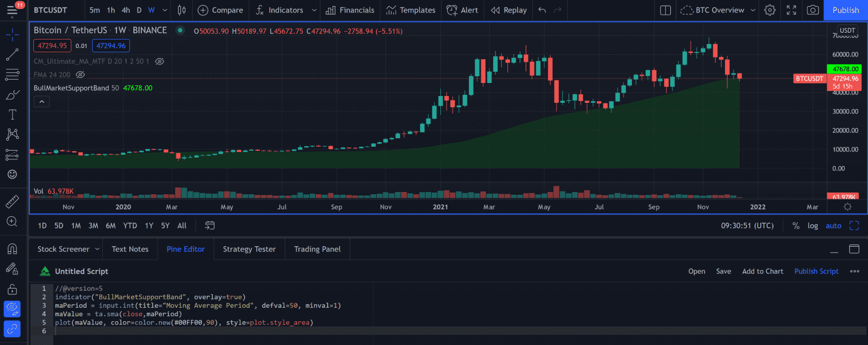The width and height of the screenshot is (868, 345).
Task: Select the text annotation tool
Action: [x=12, y=115]
